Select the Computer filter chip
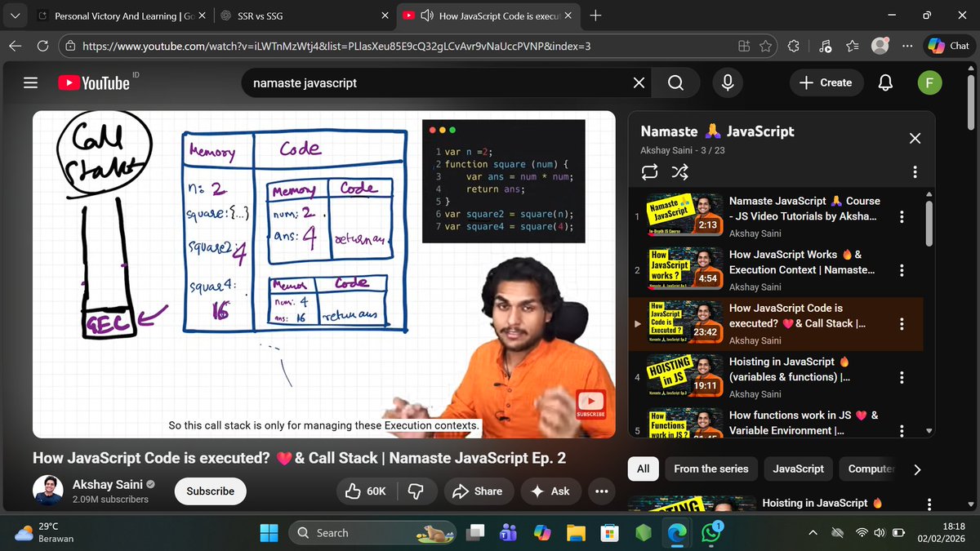 pyautogui.click(x=871, y=469)
